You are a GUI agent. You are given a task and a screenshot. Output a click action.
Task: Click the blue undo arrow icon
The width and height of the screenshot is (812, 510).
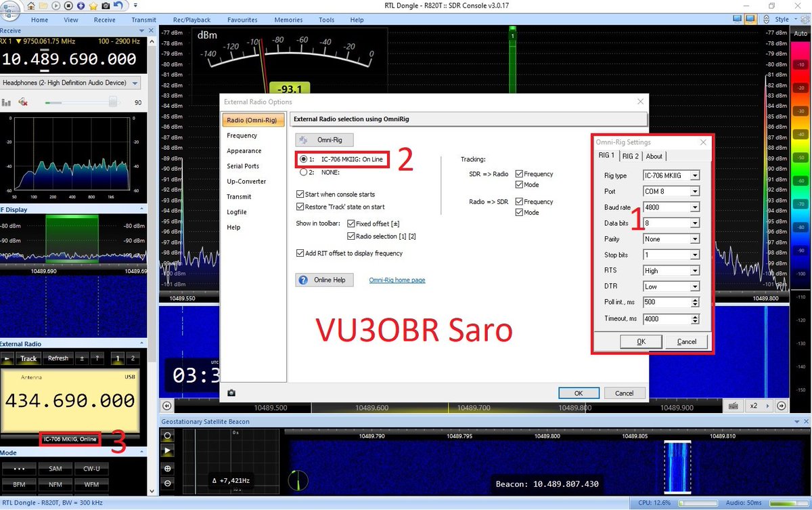118,5
